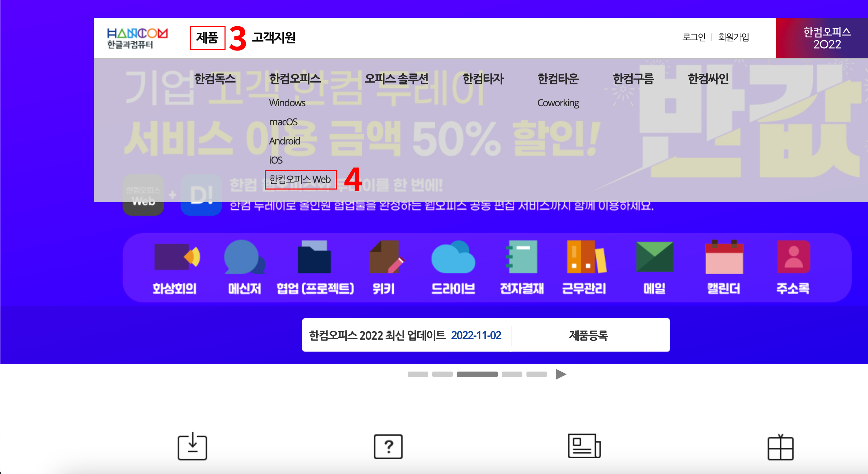Choose Coworking under 한컴타운
This screenshot has height=474, width=868.
558,103
